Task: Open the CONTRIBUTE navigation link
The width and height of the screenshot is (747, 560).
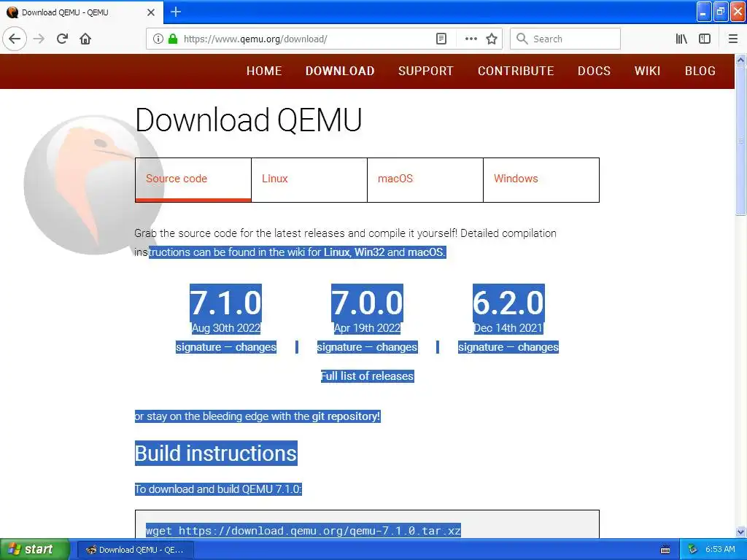Action: click(516, 71)
